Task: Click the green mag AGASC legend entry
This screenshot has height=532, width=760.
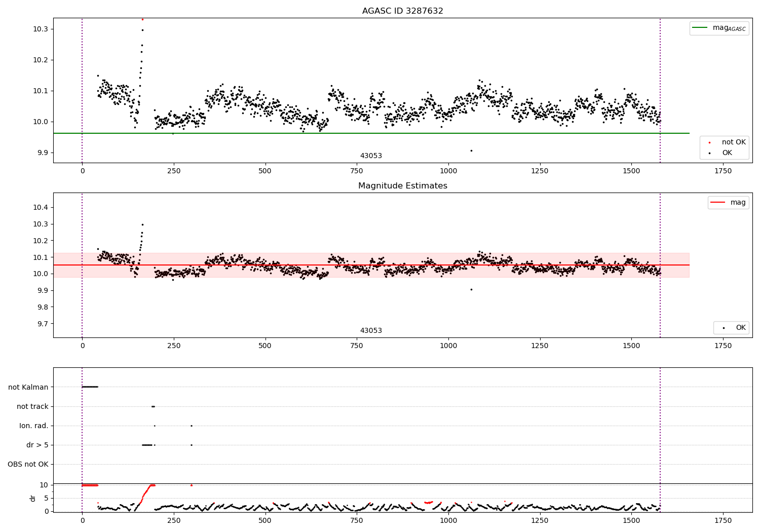Action: [719, 28]
